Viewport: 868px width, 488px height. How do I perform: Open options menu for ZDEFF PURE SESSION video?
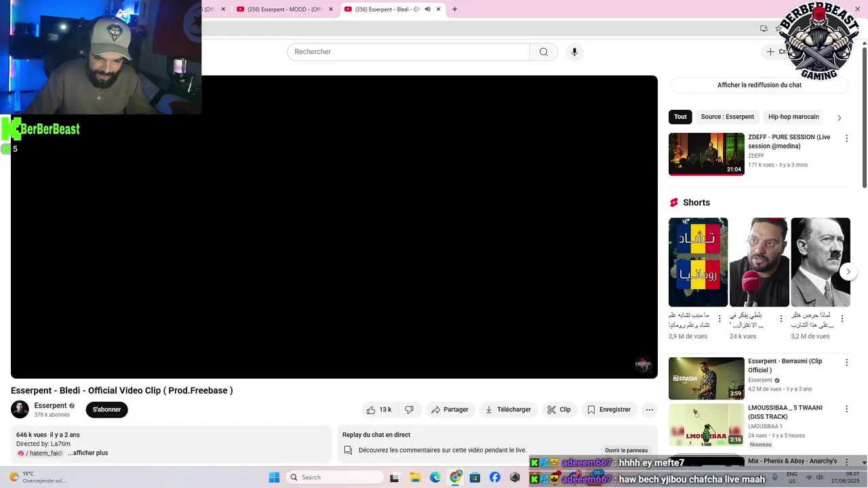(846, 138)
